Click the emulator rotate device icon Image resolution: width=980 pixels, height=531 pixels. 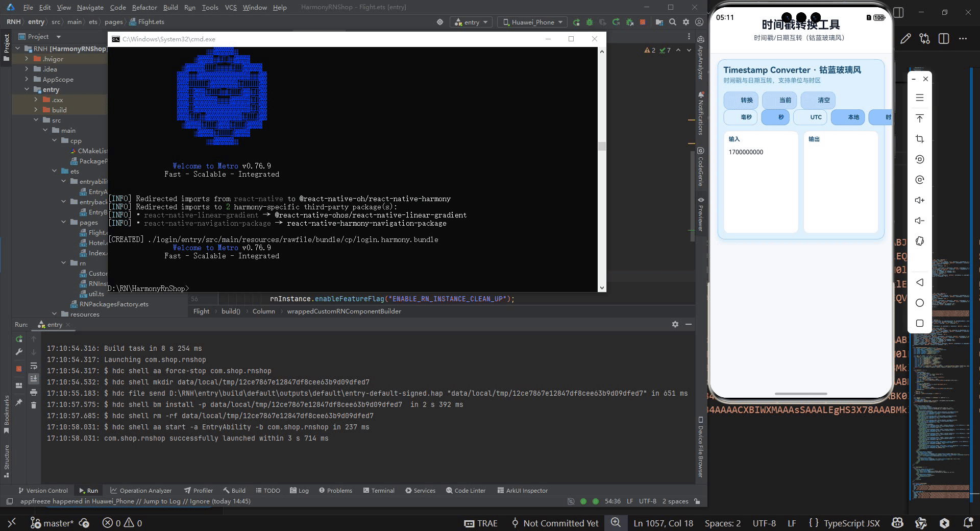click(920, 241)
